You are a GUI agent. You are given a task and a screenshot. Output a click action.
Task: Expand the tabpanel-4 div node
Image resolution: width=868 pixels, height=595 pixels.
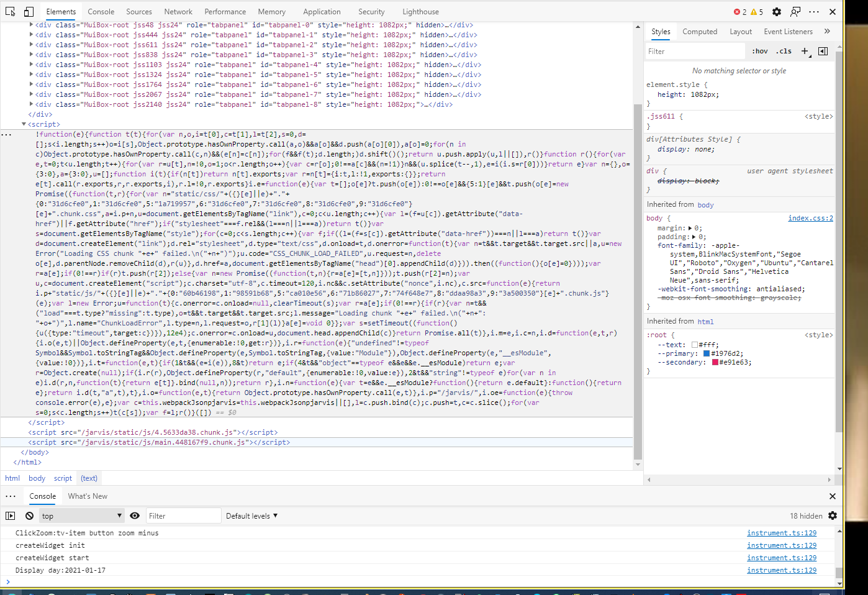(x=31, y=65)
